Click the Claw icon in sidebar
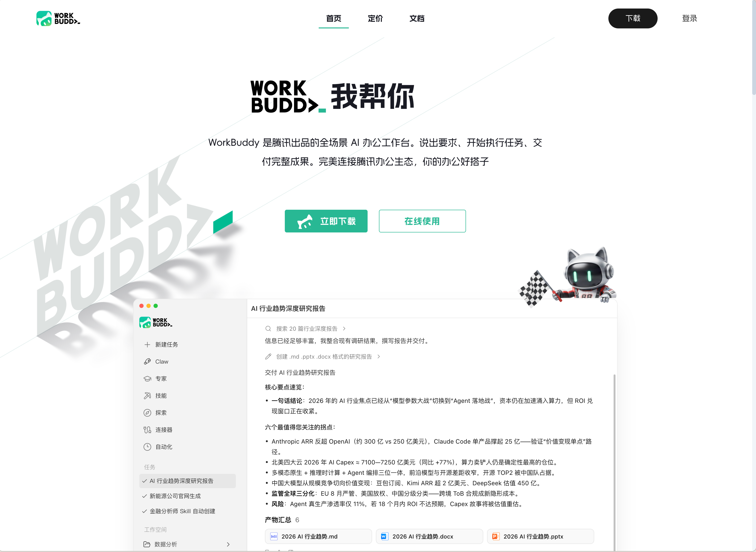Image resolution: width=756 pixels, height=552 pixels. pos(147,361)
